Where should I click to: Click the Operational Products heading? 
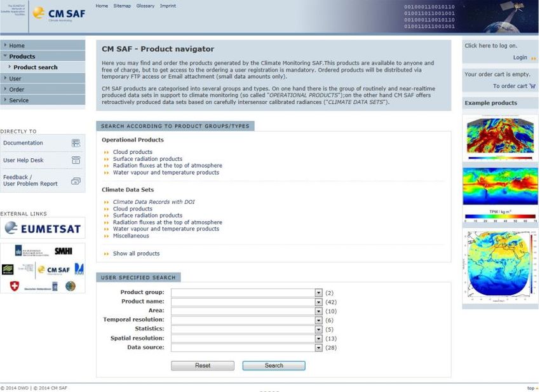coord(133,140)
